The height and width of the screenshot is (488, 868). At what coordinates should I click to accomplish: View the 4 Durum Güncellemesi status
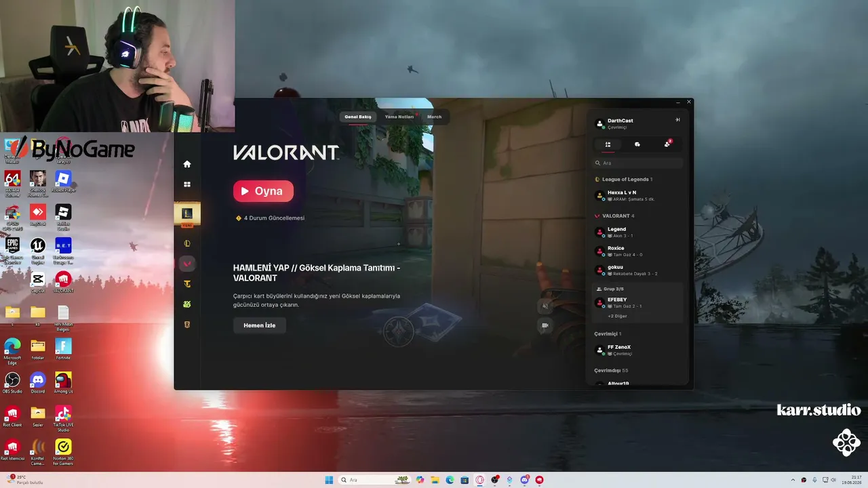click(x=270, y=218)
